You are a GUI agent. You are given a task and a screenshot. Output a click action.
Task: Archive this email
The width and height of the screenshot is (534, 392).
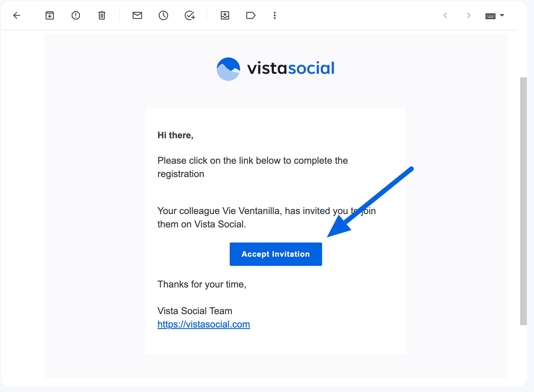50,15
